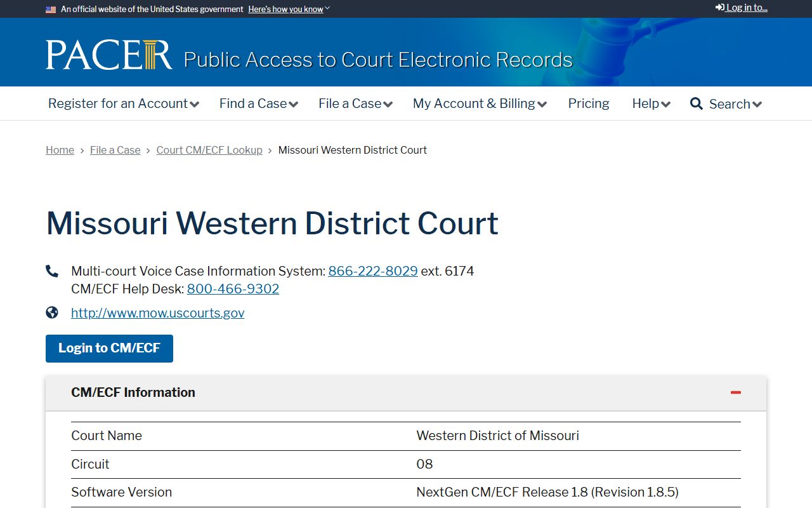The width and height of the screenshot is (812, 508).
Task: Click An official website government text
Action: point(152,10)
